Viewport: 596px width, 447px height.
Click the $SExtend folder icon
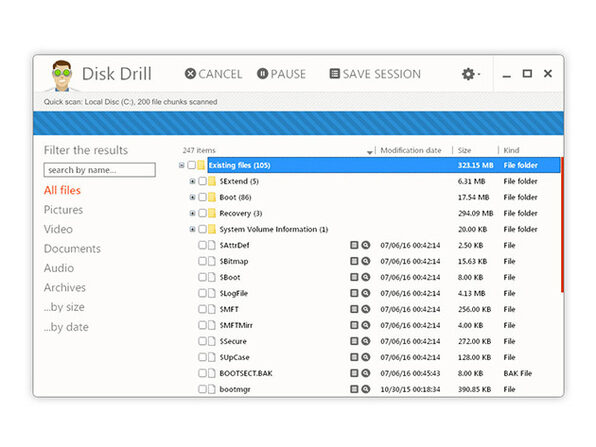[212, 181]
